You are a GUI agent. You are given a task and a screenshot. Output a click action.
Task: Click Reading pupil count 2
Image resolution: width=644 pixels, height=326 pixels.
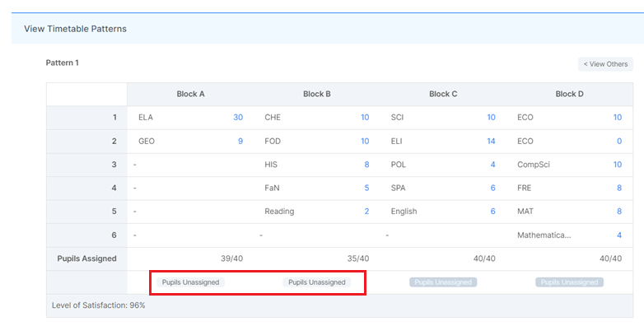coord(366,212)
